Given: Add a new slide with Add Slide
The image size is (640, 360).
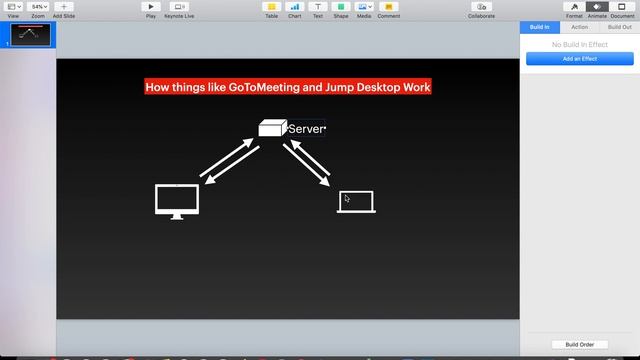Looking at the screenshot, I should 64,7.
